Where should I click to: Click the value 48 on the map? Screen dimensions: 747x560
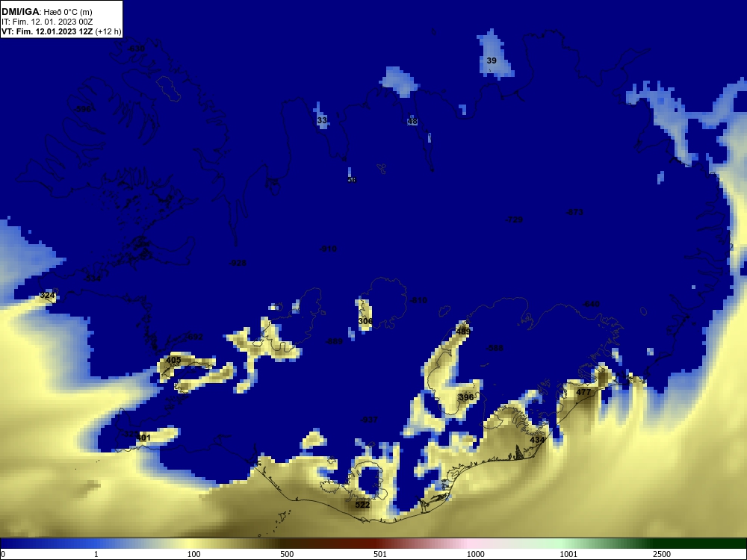pos(412,122)
